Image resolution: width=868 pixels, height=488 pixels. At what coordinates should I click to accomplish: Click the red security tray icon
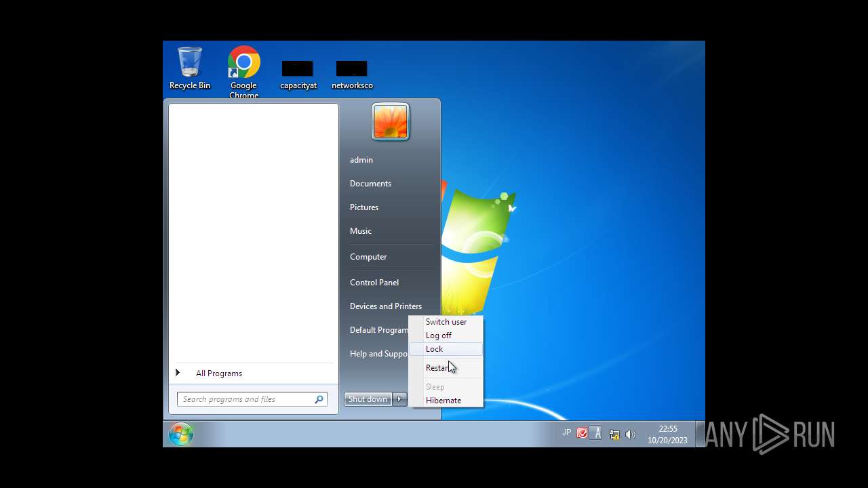point(582,433)
